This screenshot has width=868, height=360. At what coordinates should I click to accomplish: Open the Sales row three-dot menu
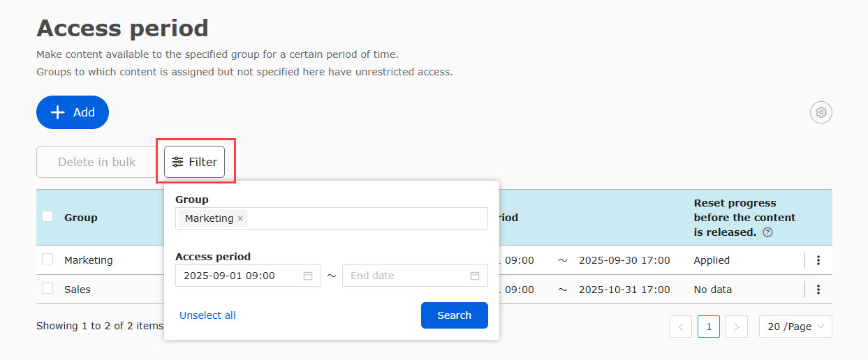pos(818,290)
